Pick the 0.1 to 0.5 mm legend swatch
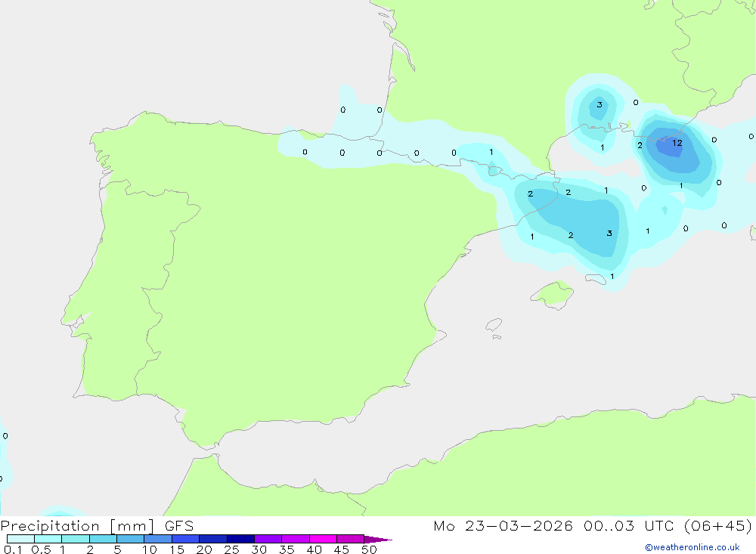 pos(20,539)
